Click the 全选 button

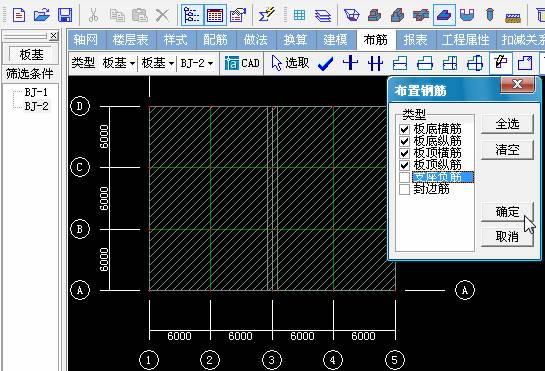pyautogui.click(x=507, y=124)
